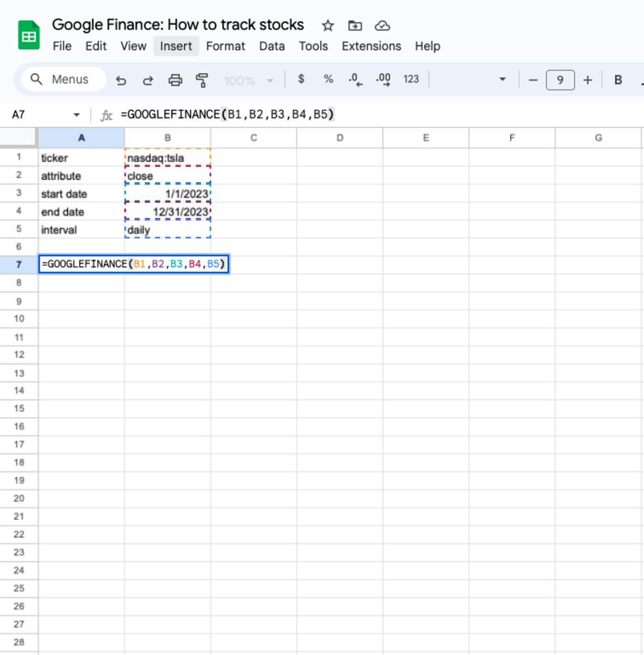Select cell containing 'nasdaq:tsla'
Image resolution: width=644 pixels, height=655 pixels.
168,158
